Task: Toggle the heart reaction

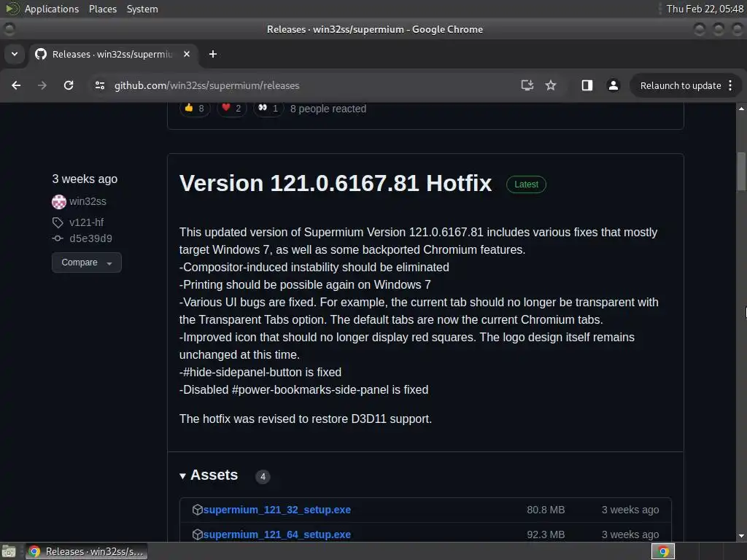Action: tap(231, 109)
